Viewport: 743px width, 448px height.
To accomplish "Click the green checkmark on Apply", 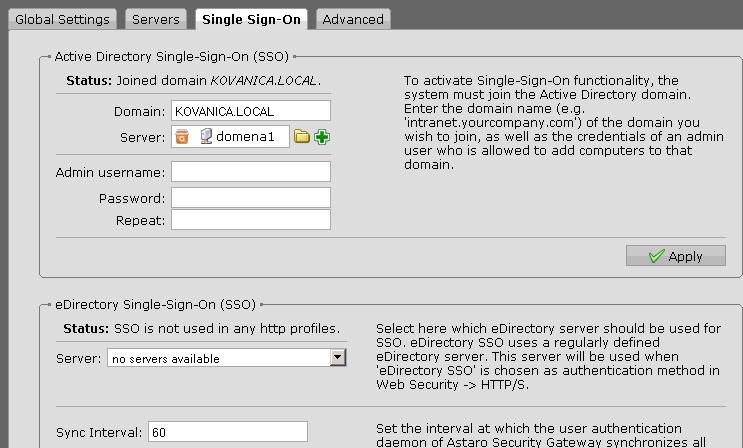I will tap(656, 256).
